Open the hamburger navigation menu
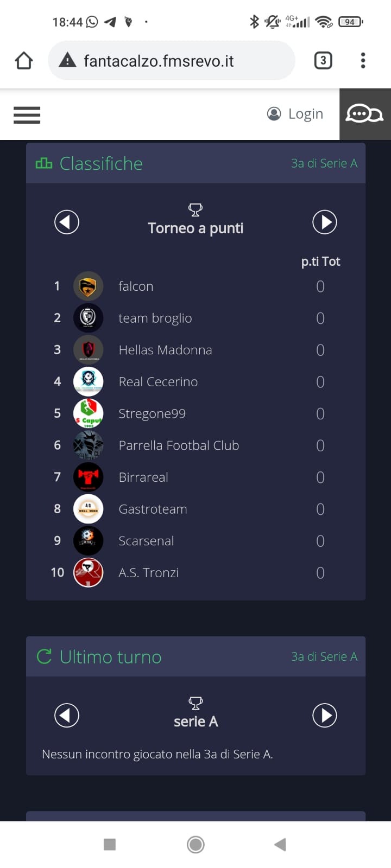Viewport: 391px width, 868px height. point(27,115)
